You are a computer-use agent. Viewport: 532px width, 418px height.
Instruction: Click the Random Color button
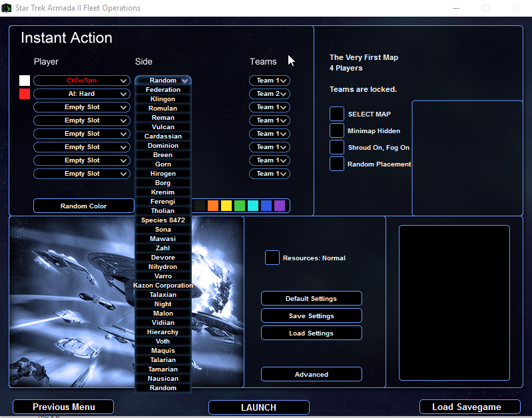point(83,206)
